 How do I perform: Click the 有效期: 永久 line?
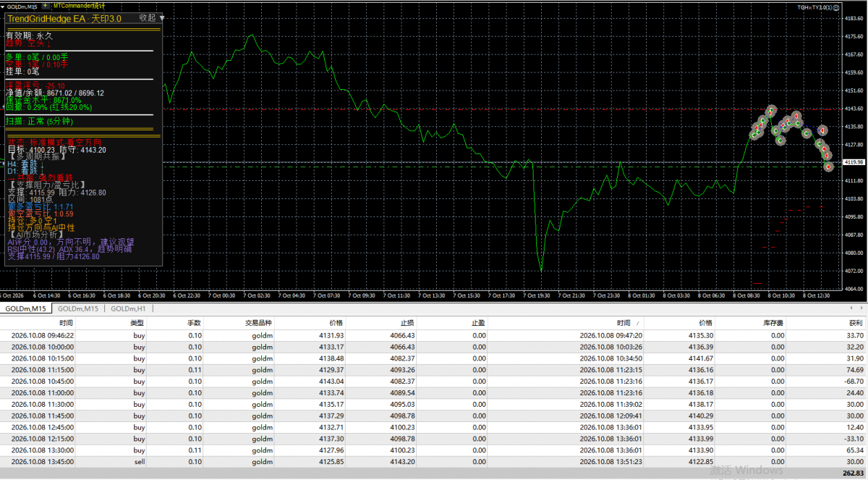[x=30, y=35]
